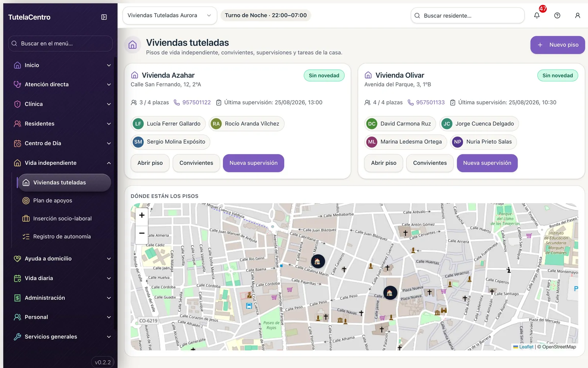Click the Clínica shield icon
588x368 pixels.
(17, 104)
